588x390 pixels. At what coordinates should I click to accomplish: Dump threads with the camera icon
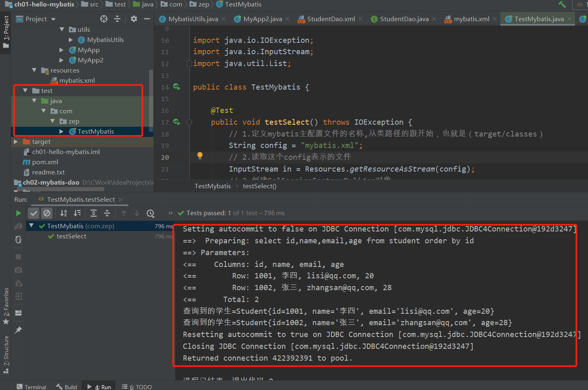pos(18,270)
